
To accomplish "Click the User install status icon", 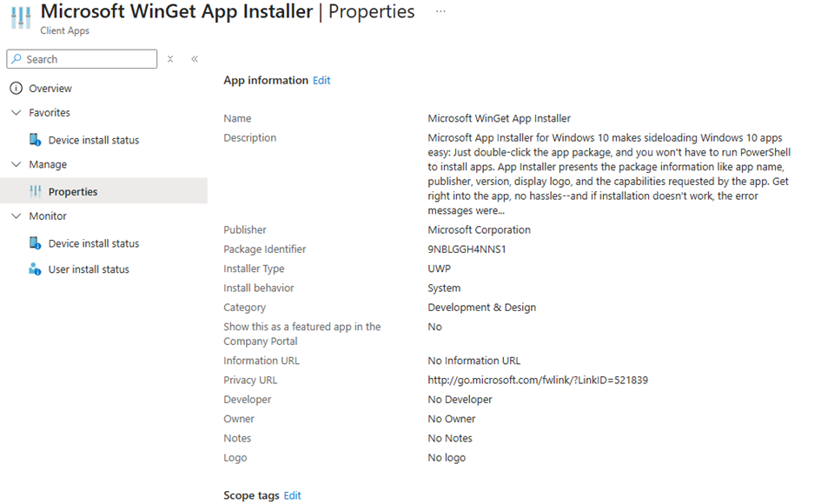I will [35, 269].
